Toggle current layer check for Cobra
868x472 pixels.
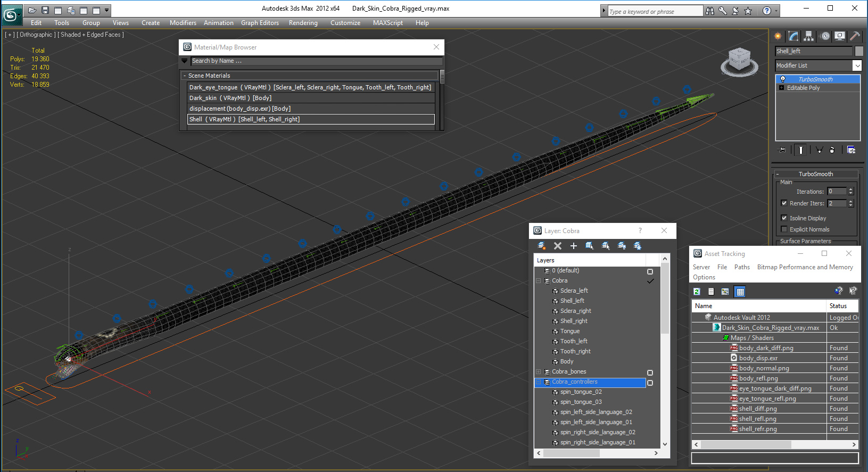(x=650, y=281)
